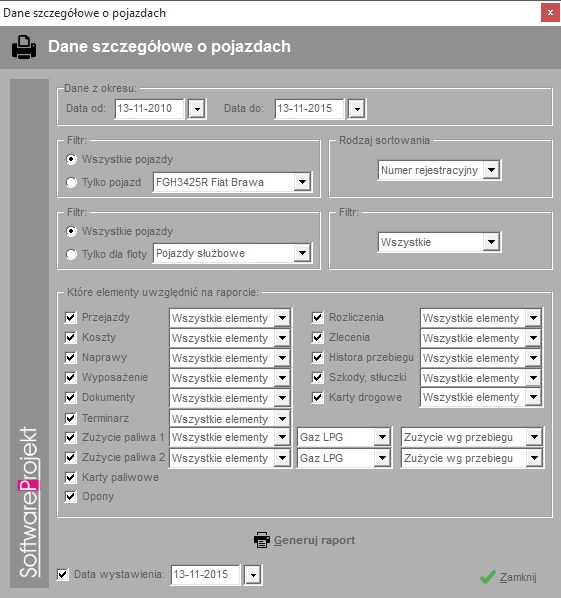Uncheck the Przejazdy checkbox

71,317
